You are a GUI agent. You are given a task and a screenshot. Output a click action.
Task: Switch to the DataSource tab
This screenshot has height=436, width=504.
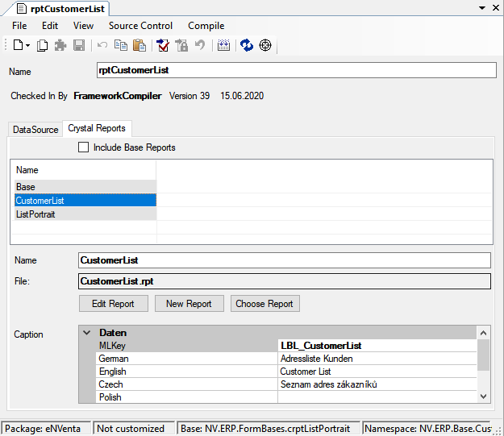(x=35, y=130)
